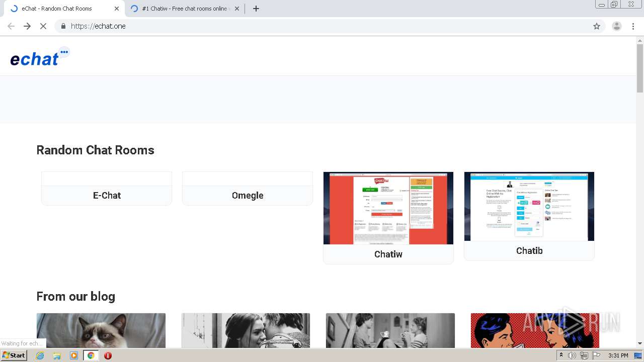This screenshot has height=362, width=644.
Task: Open the grumpy cat blog post image
Action: [101, 330]
